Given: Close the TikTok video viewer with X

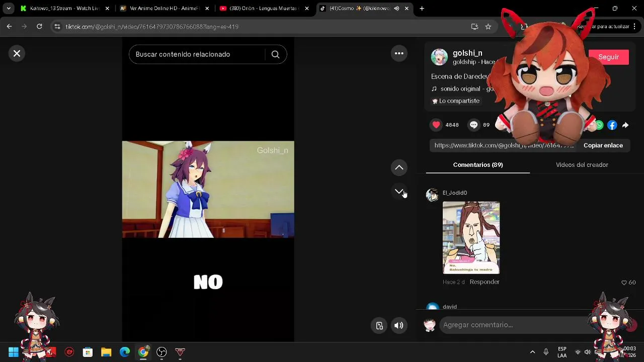Looking at the screenshot, I should pyautogui.click(x=17, y=53).
